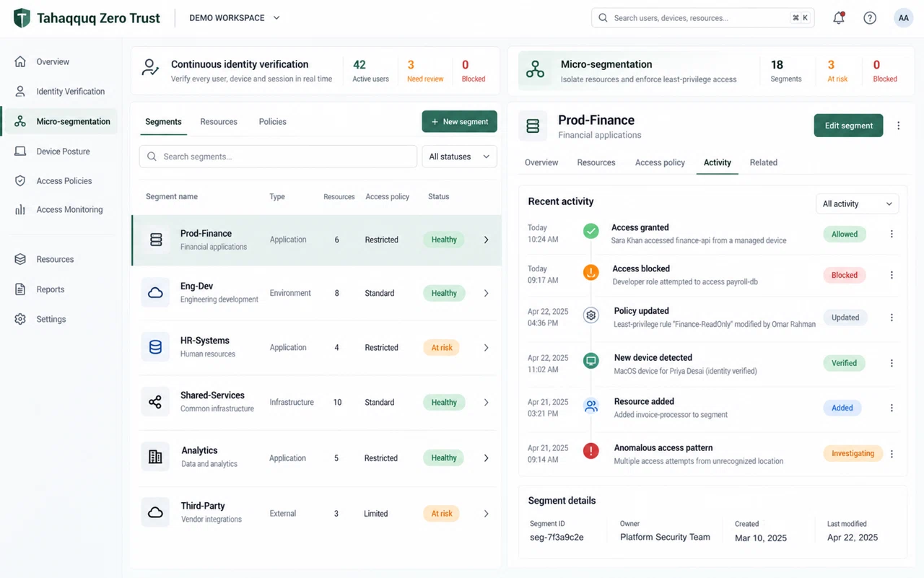The height and width of the screenshot is (578, 924).
Task: Open the notifications bell
Action: (x=838, y=18)
